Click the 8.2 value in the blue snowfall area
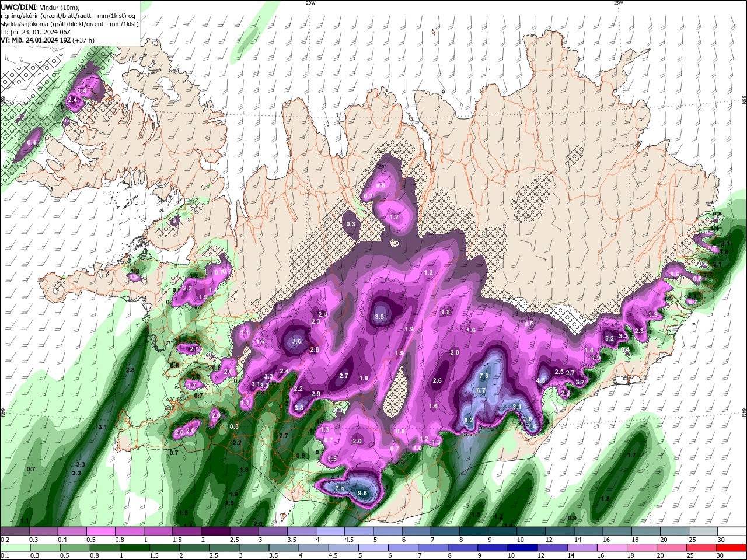 click(469, 421)
